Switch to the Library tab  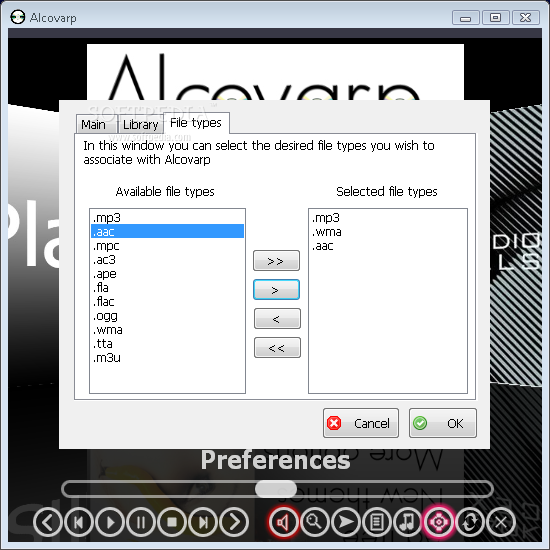141,125
